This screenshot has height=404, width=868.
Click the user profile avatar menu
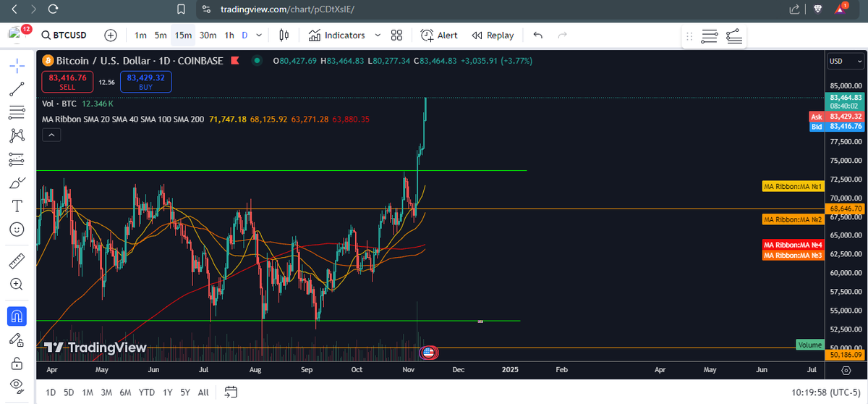coord(17,35)
